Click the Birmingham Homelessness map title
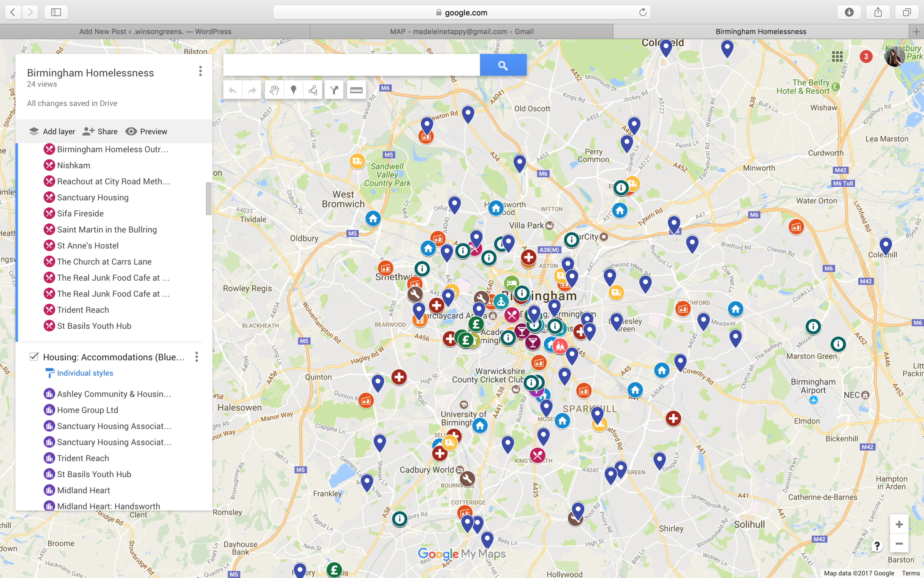The image size is (924, 578). (91, 72)
